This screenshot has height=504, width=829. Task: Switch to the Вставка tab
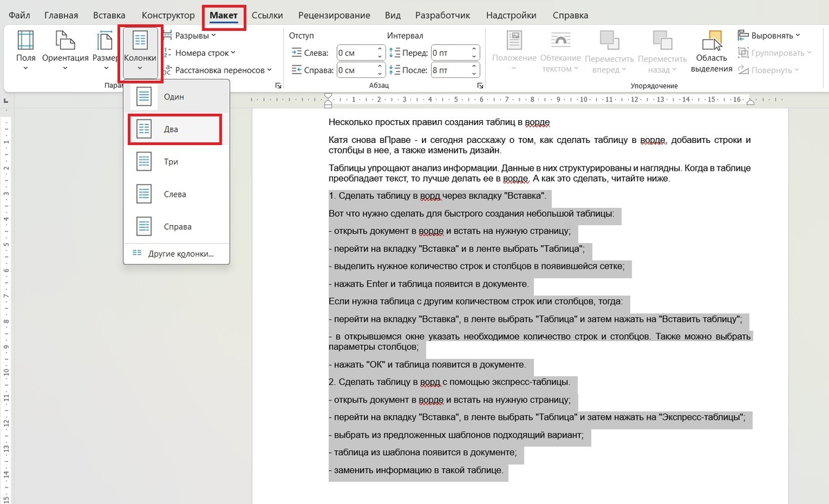coord(109,15)
